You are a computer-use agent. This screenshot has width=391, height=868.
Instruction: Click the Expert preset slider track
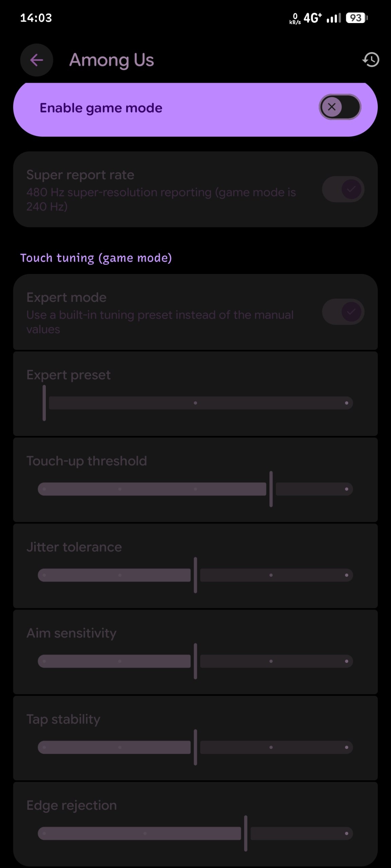coord(195,403)
